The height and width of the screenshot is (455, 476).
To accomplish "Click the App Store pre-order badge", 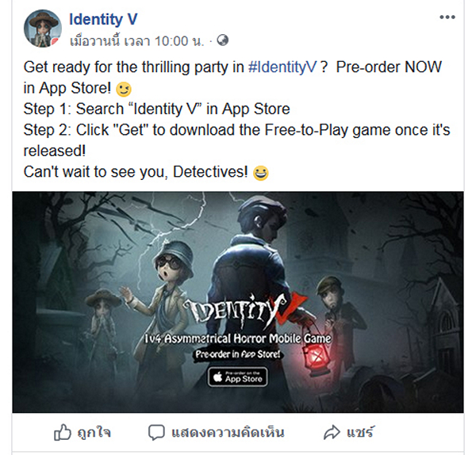I will [x=238, y=377].
